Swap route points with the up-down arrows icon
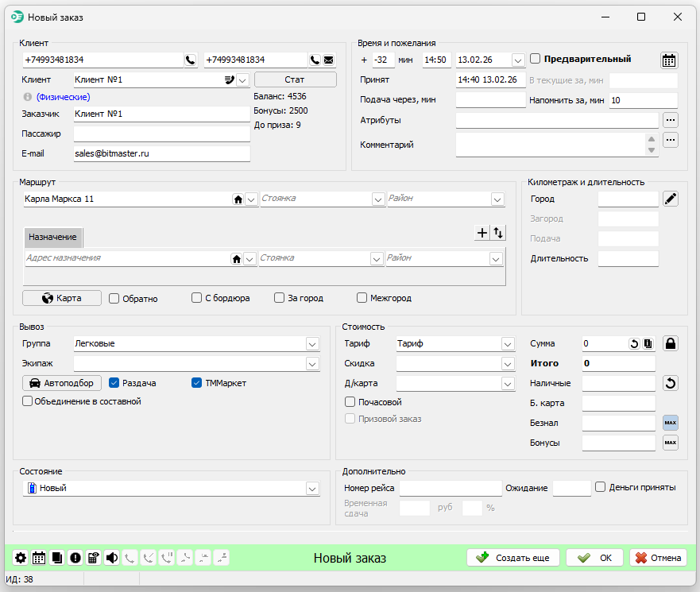Viewport: 700px width, 592px height. tap(498, 232)
